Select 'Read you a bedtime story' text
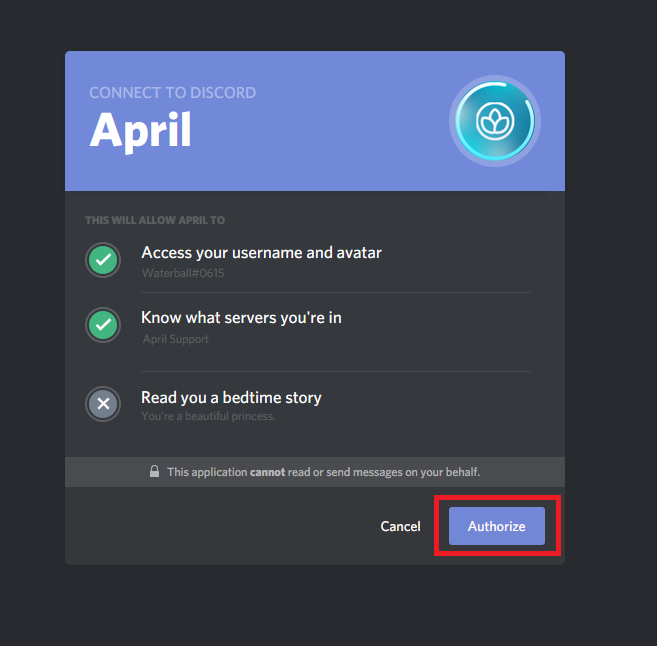657x646 pixels. [231, 398]
